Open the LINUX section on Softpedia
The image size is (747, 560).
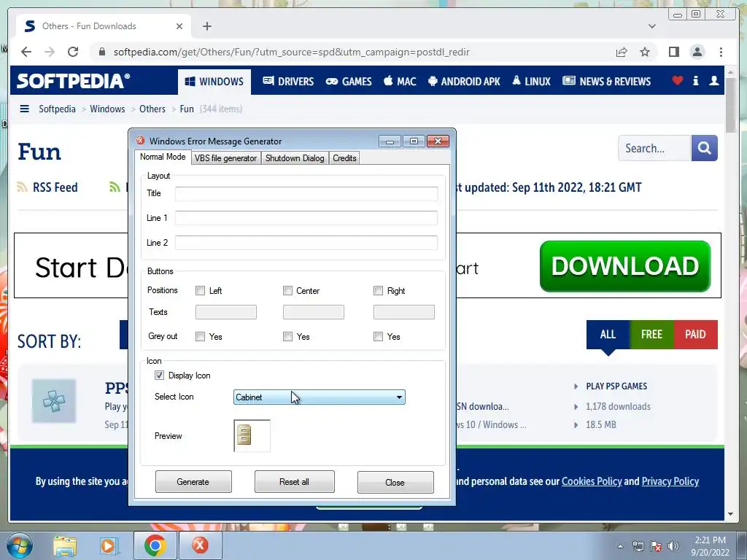[x=531, y=82]
